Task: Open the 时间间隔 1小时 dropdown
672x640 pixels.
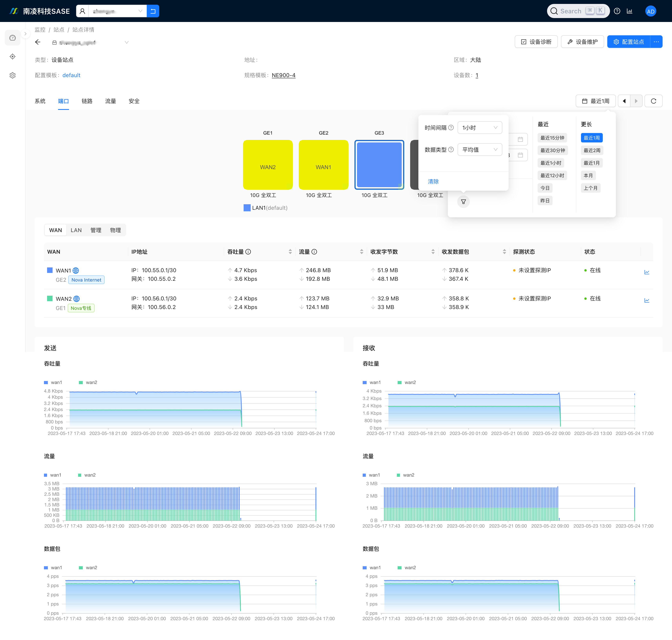Action: pyautogui.click(x=480, y=128)
